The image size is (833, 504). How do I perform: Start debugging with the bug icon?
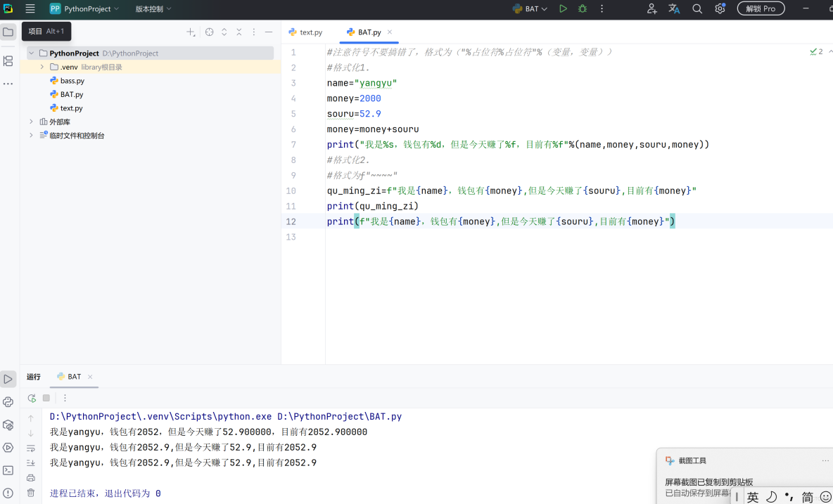click(x=582, y=8)
